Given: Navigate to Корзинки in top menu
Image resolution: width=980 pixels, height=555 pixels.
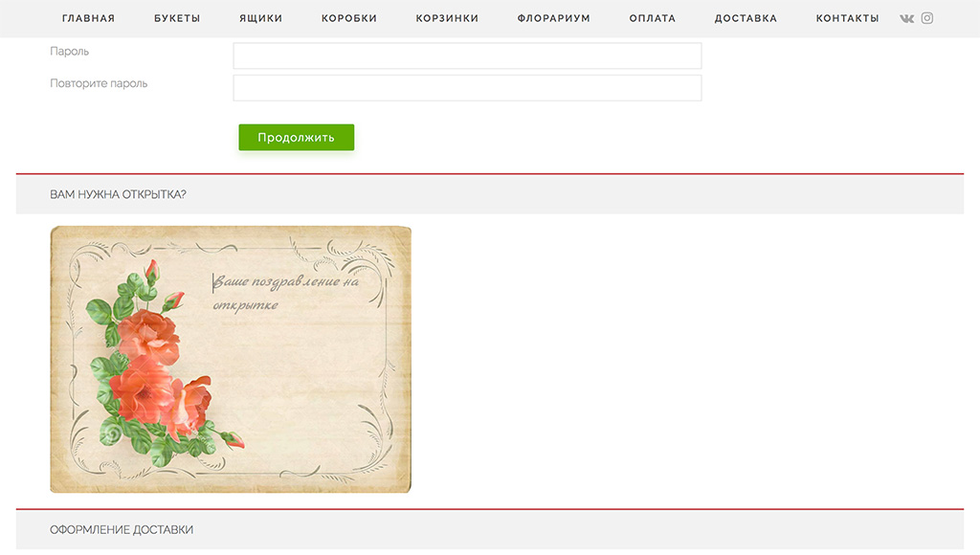Looking at the screenshot, I should (448, 19).
